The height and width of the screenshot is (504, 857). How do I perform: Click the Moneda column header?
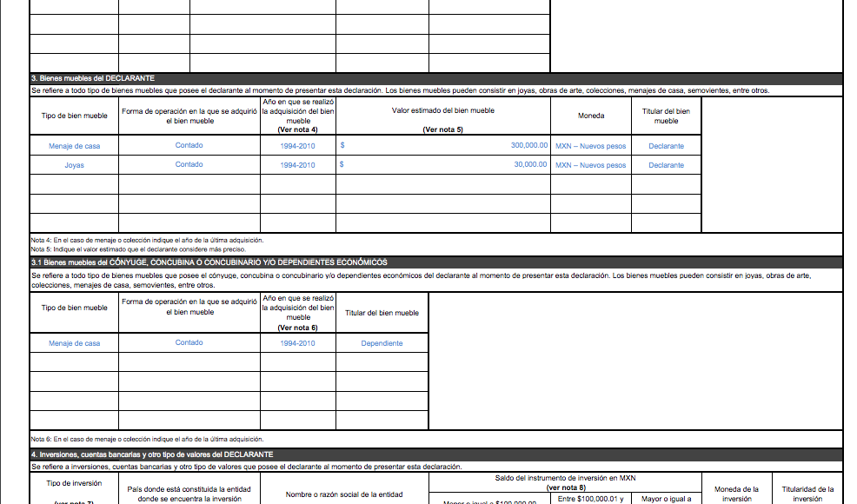pos(591,116)
